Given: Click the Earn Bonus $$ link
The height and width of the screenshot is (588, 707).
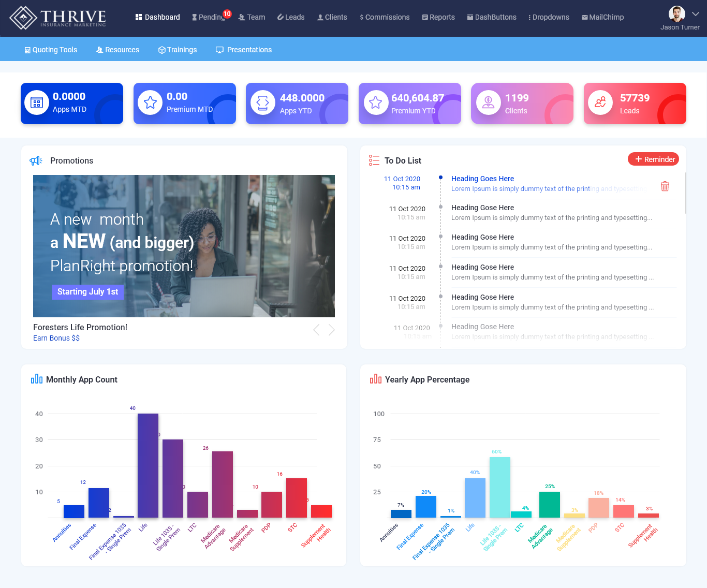Looking at the screenshot, I should pyautogui.click(x=56, y=338).
